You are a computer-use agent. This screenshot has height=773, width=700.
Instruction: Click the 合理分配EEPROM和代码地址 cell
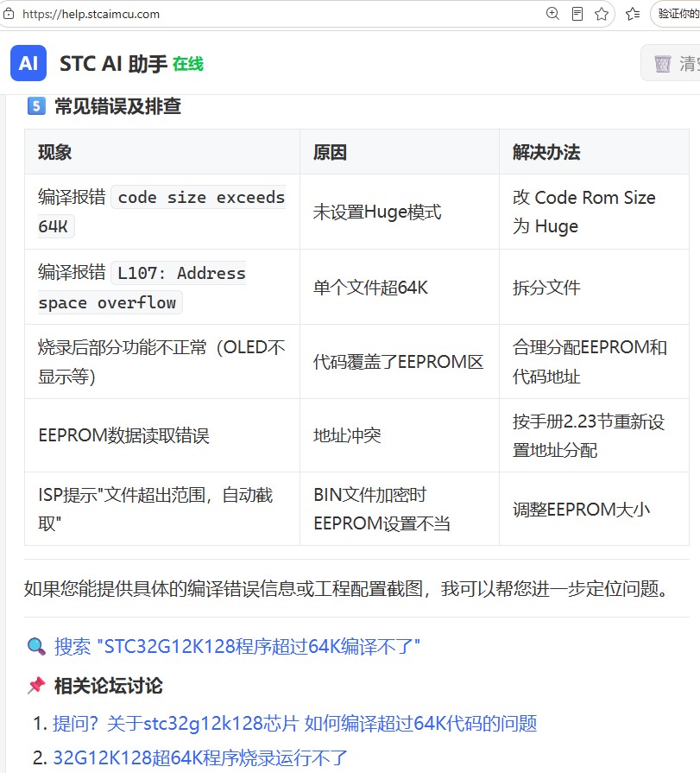pos(594,362)
